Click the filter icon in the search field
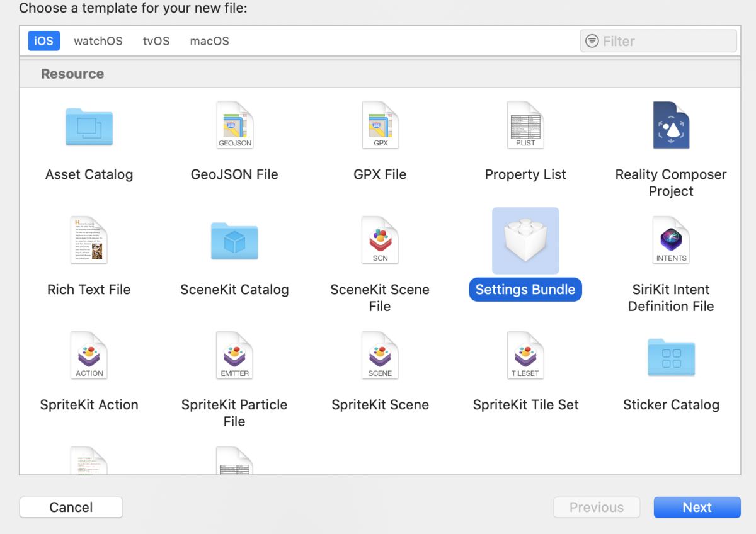Image resolution: width=756 pixels, height=534 pixels. tap(592, 41)
